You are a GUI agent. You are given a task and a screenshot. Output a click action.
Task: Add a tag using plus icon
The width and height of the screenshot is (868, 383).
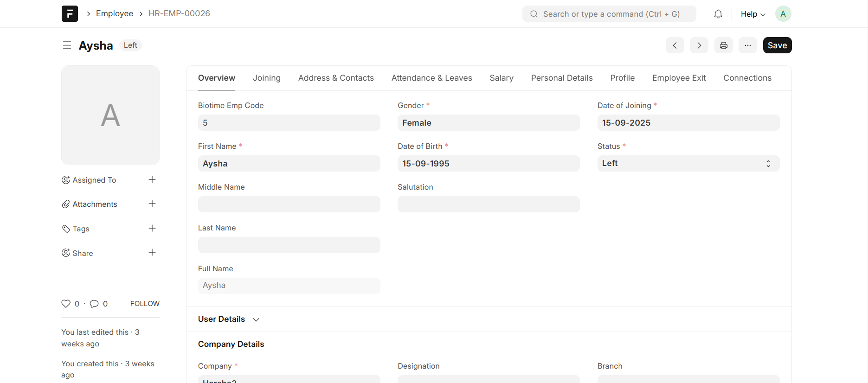click(152, 229)
